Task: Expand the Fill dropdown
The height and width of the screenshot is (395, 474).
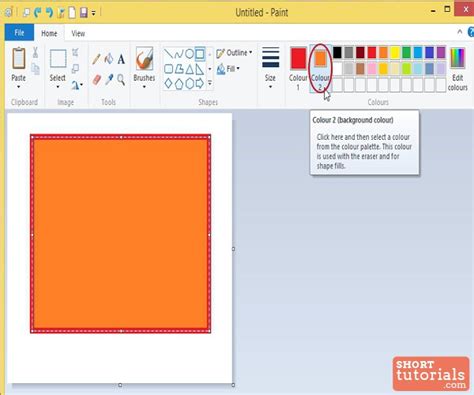Action: click(x=228, y=69)
